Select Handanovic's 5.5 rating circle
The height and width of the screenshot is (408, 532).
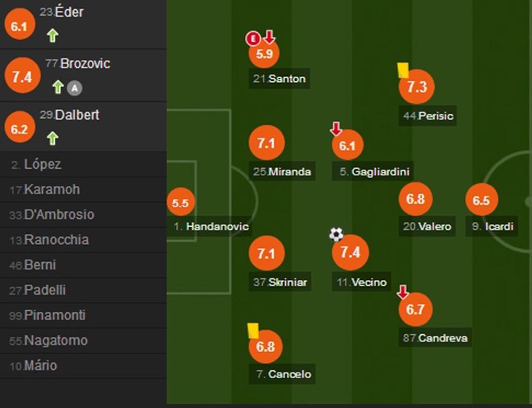coord(180,203)
